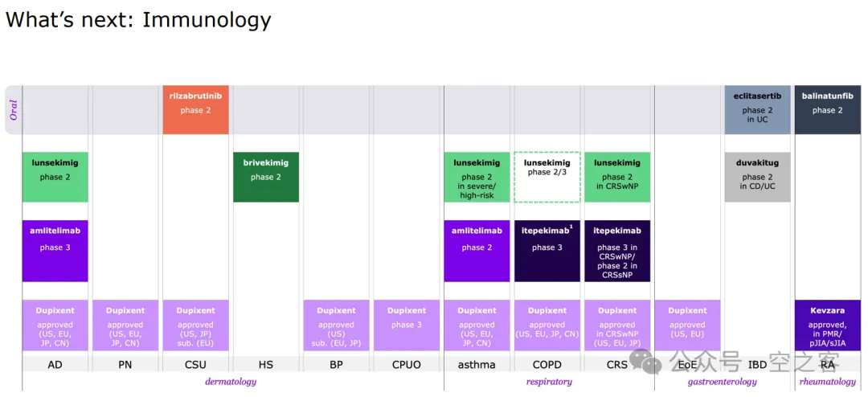
Task: Click the lunsekimig phase 2 in CRSwNP box
Action: [x=617, y=177]
